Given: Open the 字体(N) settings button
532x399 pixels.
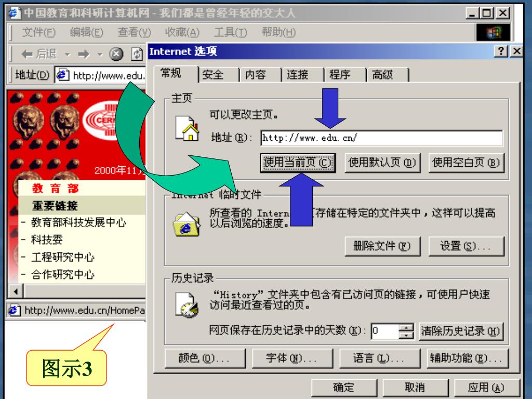Looking at the screenshot, I should 292,358.
